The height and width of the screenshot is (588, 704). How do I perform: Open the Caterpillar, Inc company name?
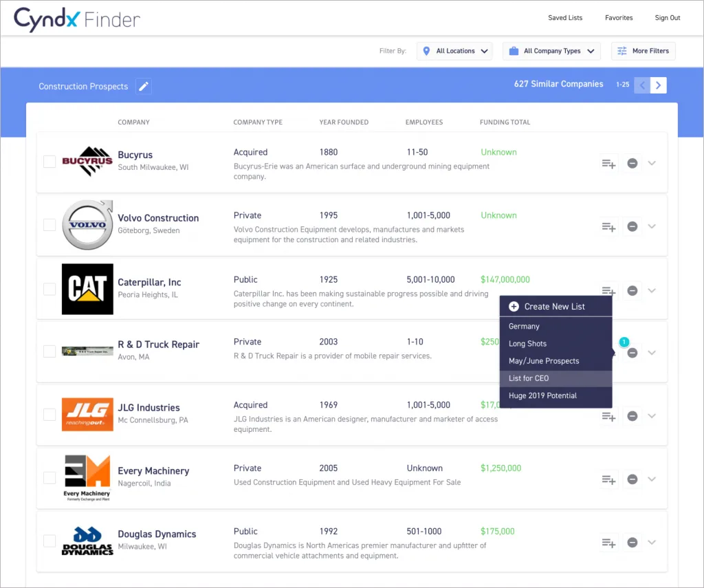coord(149,282)
